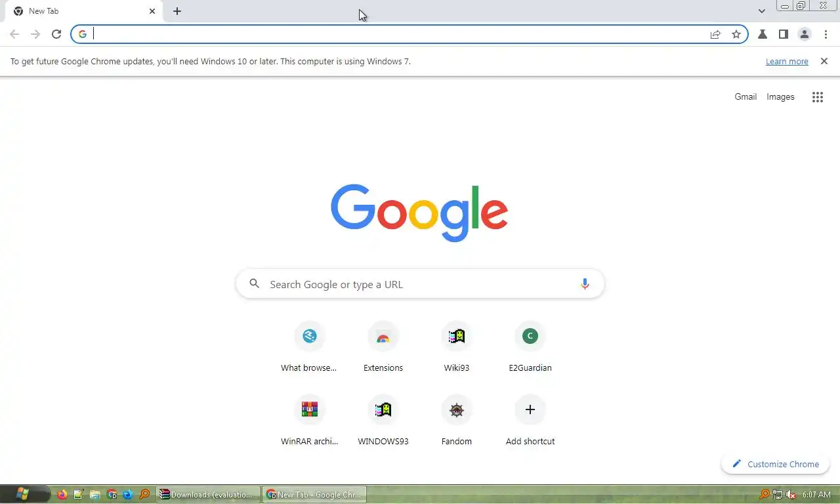Start voice search with microphone icon
Viewport: 840px width, 504px height.
point(585,284)
